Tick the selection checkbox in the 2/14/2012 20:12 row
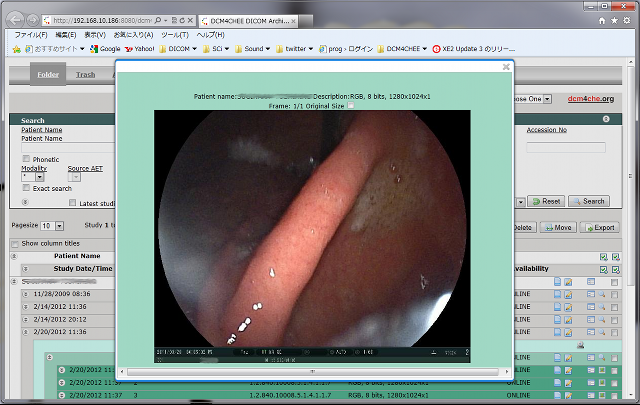 615,320
